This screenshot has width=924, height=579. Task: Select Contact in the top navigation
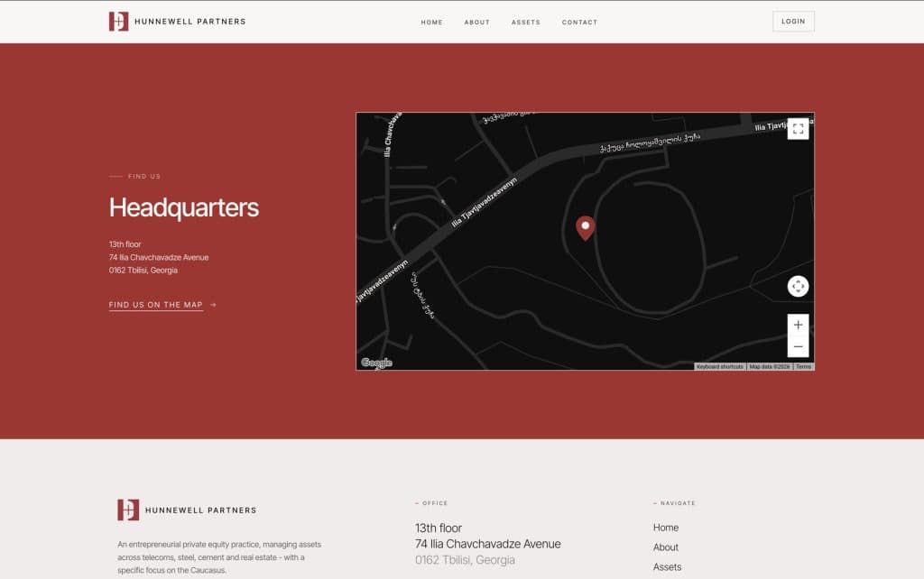click(579, 23)
